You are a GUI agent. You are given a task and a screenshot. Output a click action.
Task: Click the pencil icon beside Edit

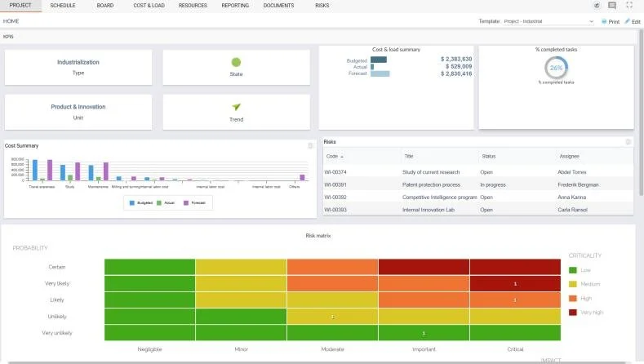pyautogui.click(x=627, y=21)
